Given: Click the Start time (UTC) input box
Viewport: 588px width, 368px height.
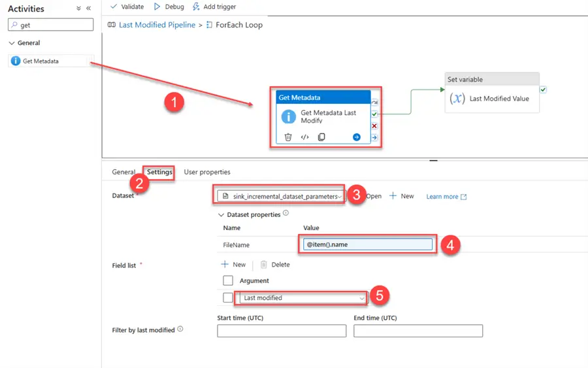Looking at the screenshot, I should point(282,331).
